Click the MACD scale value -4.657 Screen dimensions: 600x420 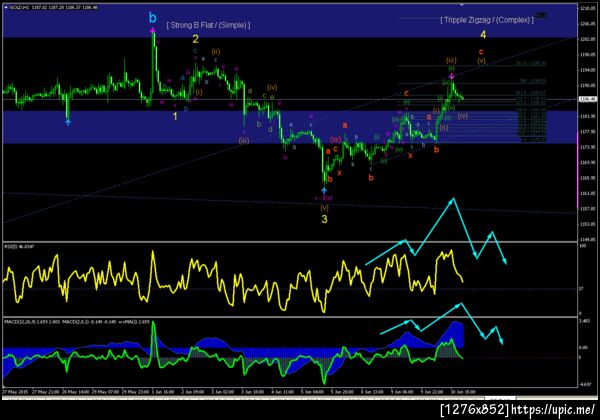point(585,385)
